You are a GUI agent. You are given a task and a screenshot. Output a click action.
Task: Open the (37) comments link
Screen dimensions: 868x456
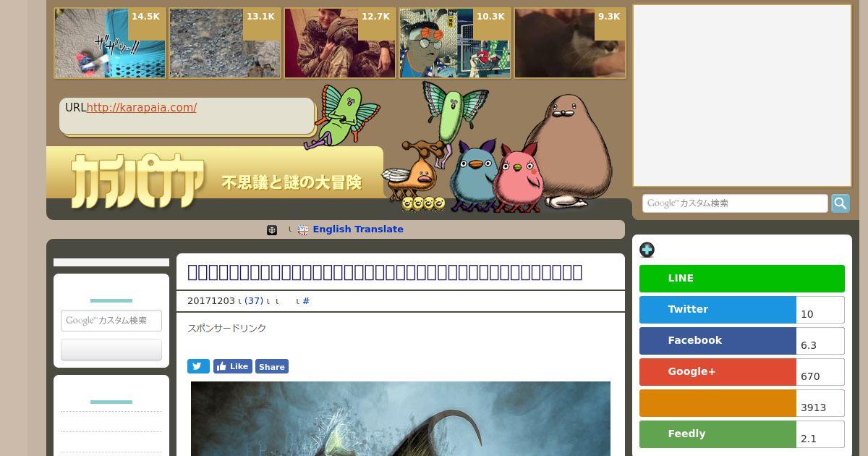[x=254, y=301]
